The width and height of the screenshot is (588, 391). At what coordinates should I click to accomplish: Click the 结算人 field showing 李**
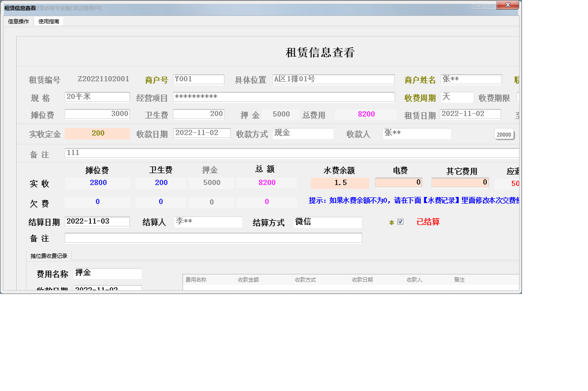click(208, 222)
